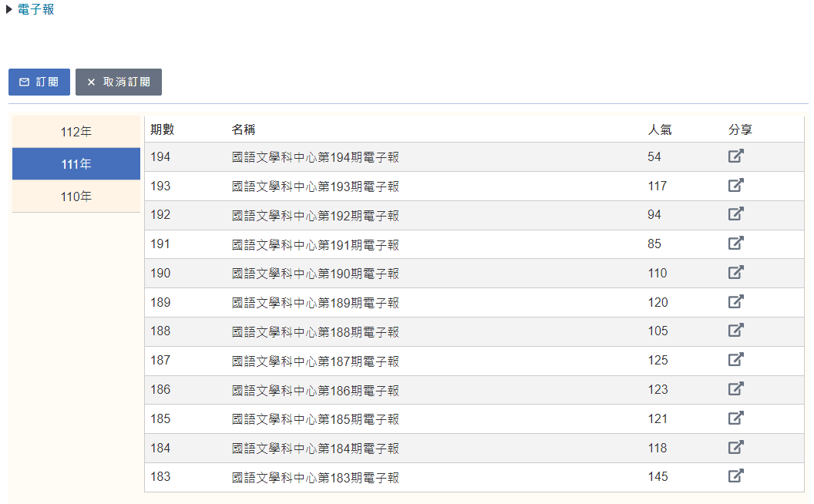Click the 訂閱 subscribe button
Screen dimensions: 814x504
click(x=39, y=82)
